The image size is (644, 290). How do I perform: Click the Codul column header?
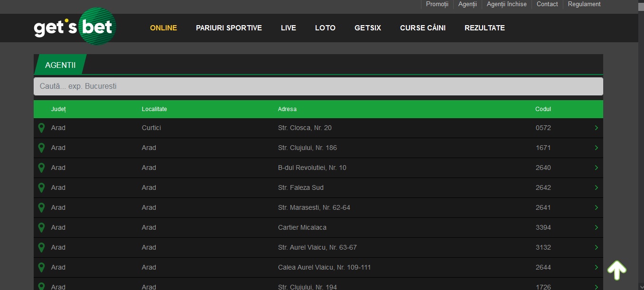543,109
